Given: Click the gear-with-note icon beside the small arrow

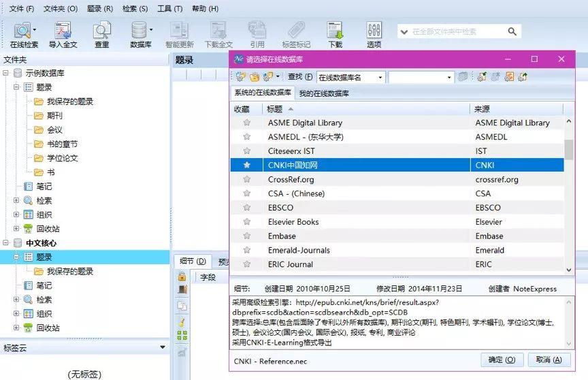Looking at the screenshot, I should [x=267, y=77].
